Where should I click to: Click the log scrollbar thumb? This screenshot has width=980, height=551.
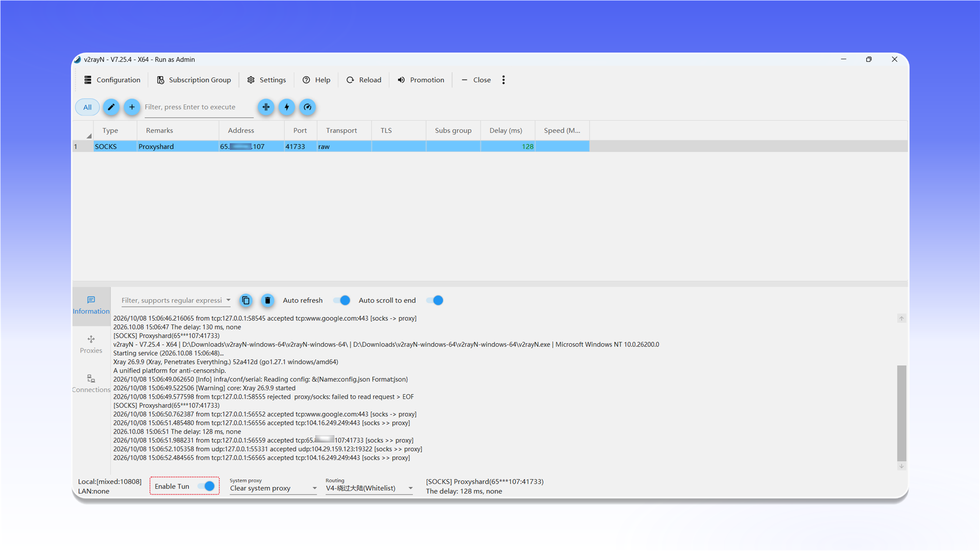902,413
